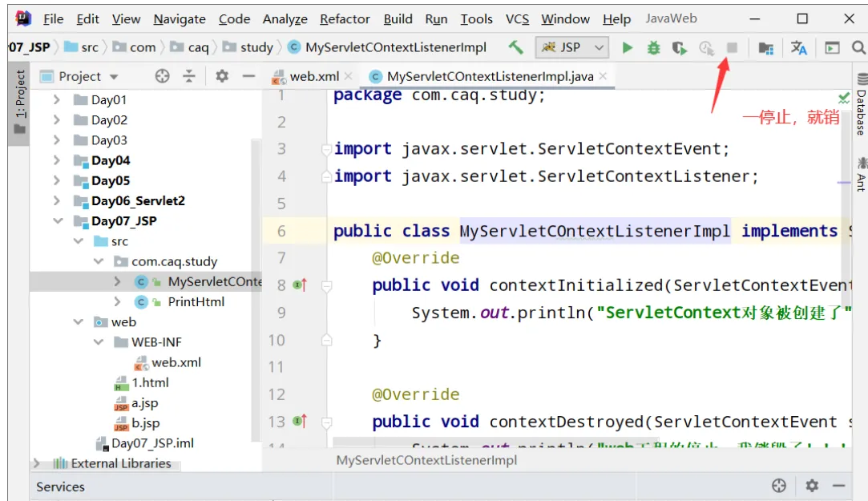Stop the running server with square icon

732,48
